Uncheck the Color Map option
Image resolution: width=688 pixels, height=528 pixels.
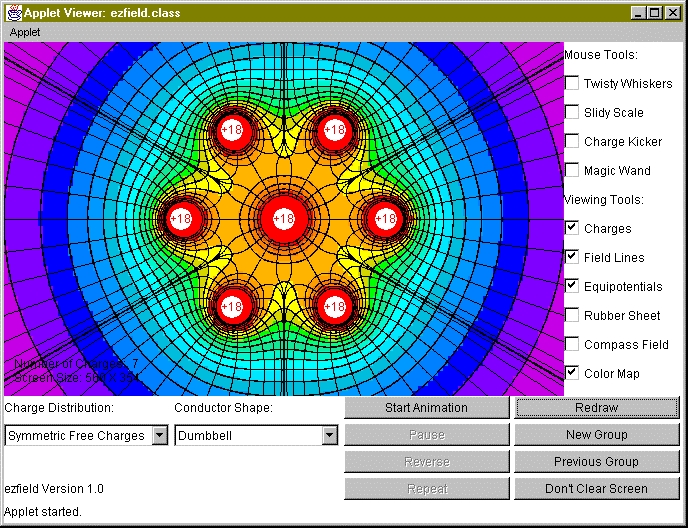pyautogui.click(x=572, y=373)
